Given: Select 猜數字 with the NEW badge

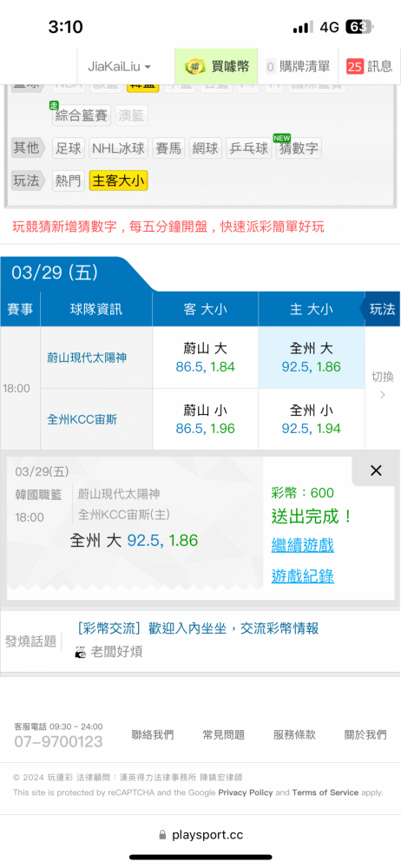Looking at the screenshot, I should [299, 148].
